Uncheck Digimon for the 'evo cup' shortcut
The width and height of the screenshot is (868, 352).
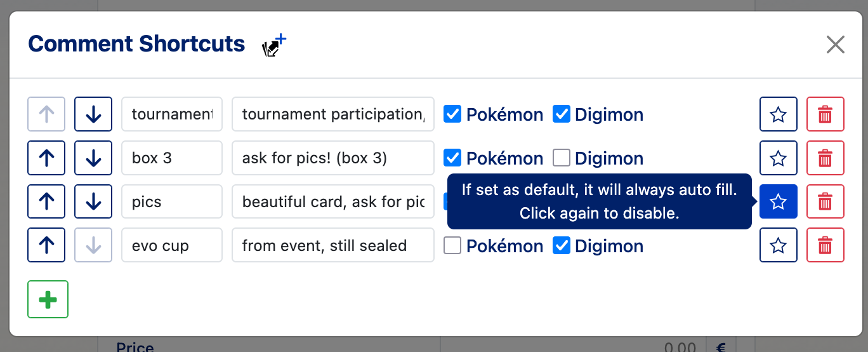tap(561, 246)
